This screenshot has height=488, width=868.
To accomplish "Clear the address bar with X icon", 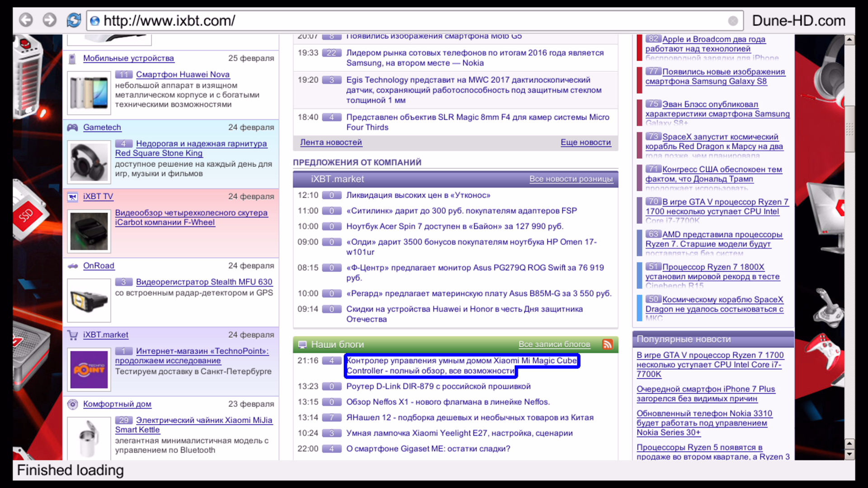I will tap(733, 21).
